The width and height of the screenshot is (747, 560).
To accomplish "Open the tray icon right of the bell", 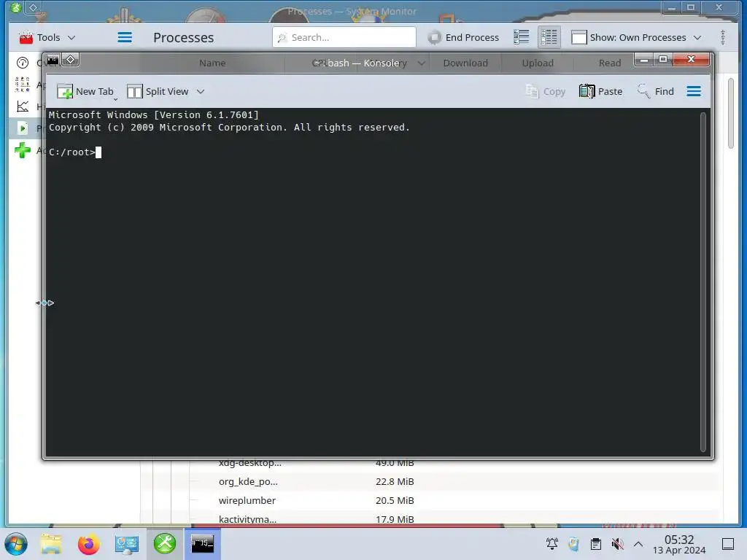I will (573, 544).
